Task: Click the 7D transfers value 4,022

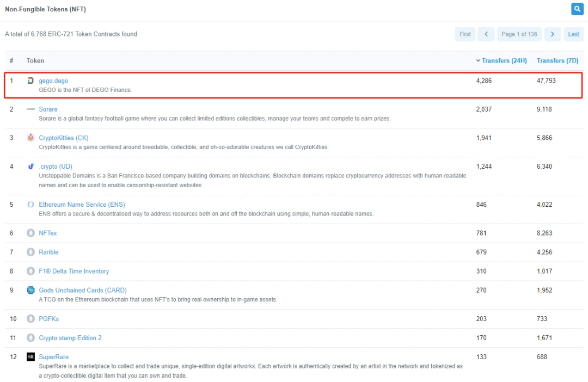Action: click(x=544, y=204)
